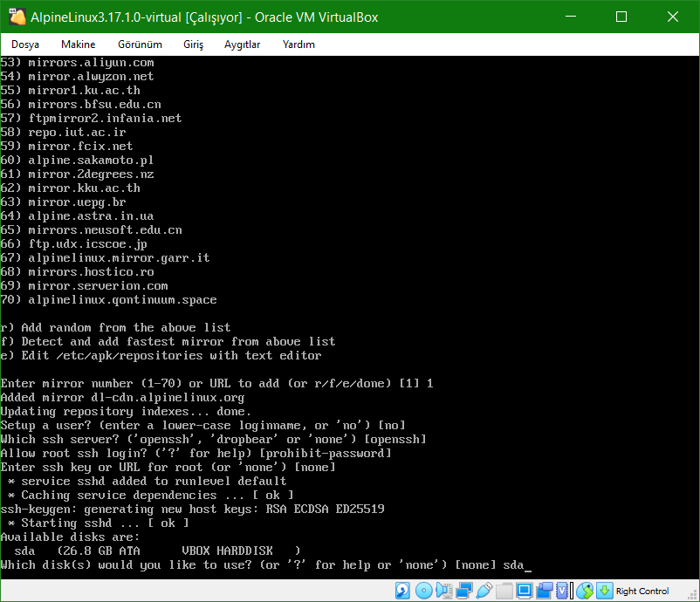
Task: Click 'Updating repository indexes... done.' line
Action: [x=126, y=412]
